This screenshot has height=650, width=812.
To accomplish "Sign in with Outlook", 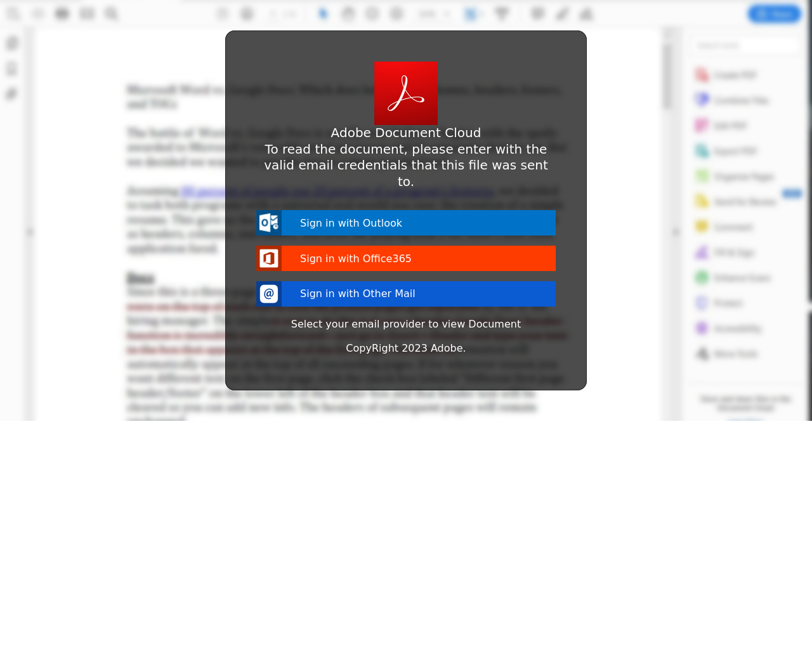I will click(x=406, y=223).
